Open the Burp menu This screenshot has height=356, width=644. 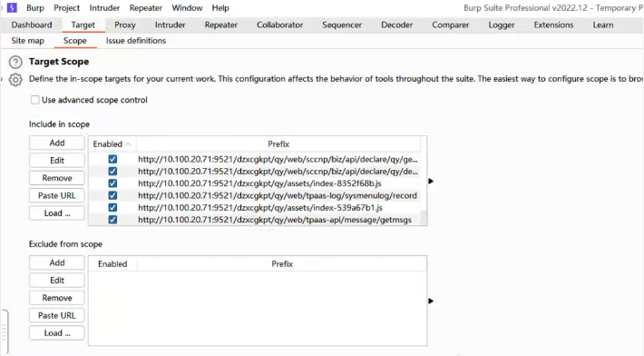[x=34, y=8]
